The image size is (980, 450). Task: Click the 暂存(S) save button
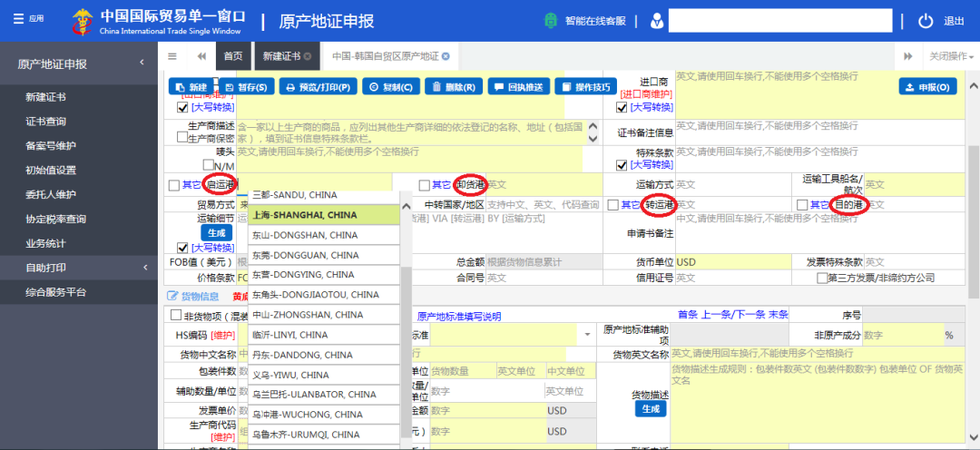pos(246,87)
